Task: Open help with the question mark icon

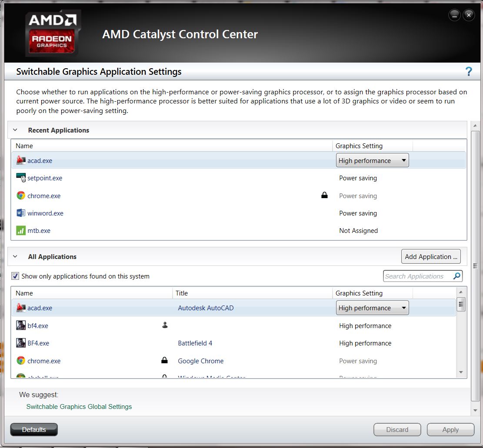Action: point(469,71)
